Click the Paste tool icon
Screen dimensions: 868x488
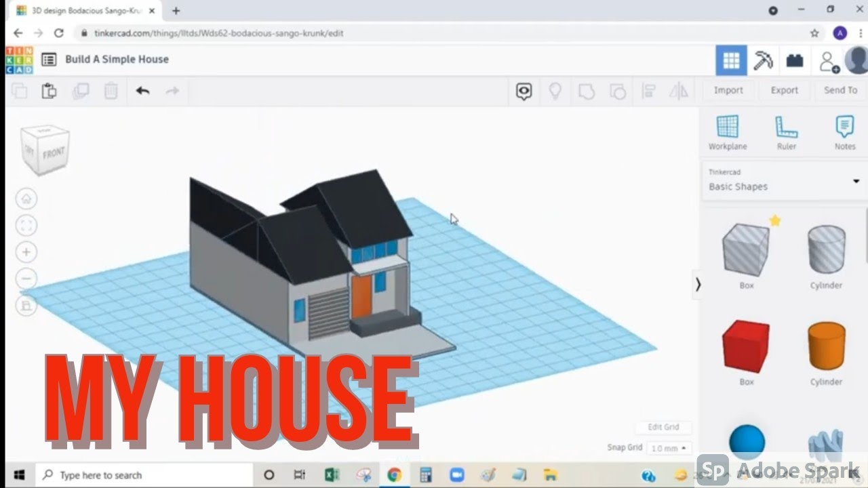[x=49, y=91]
